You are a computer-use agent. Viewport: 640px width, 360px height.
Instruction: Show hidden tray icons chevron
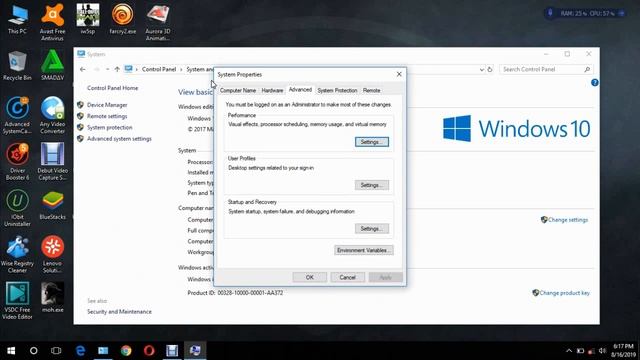(569, 351)
